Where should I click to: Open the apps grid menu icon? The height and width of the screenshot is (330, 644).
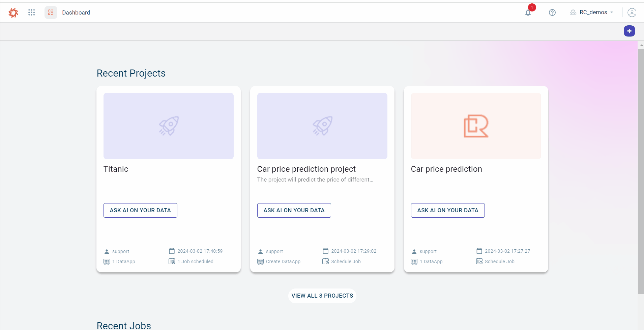(x=32, y=12)
